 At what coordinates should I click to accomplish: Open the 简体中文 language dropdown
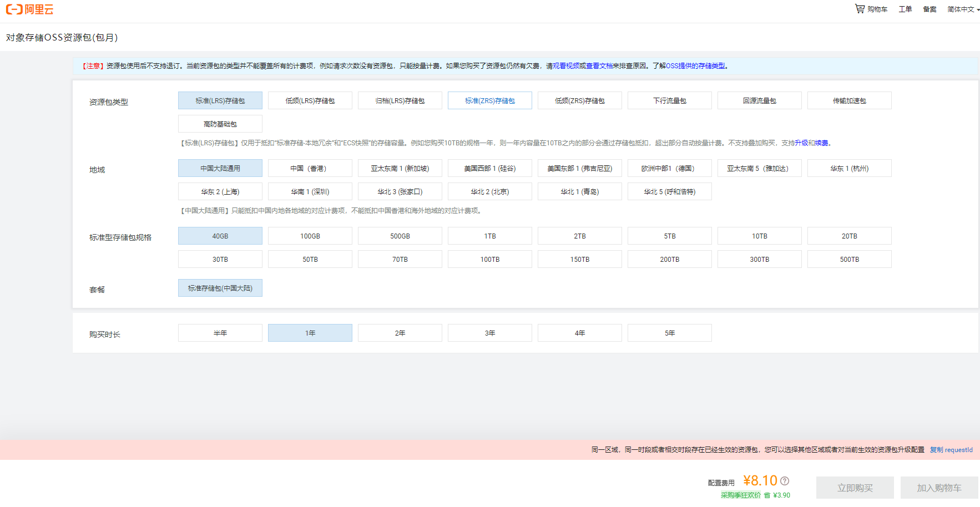point(963,9)
